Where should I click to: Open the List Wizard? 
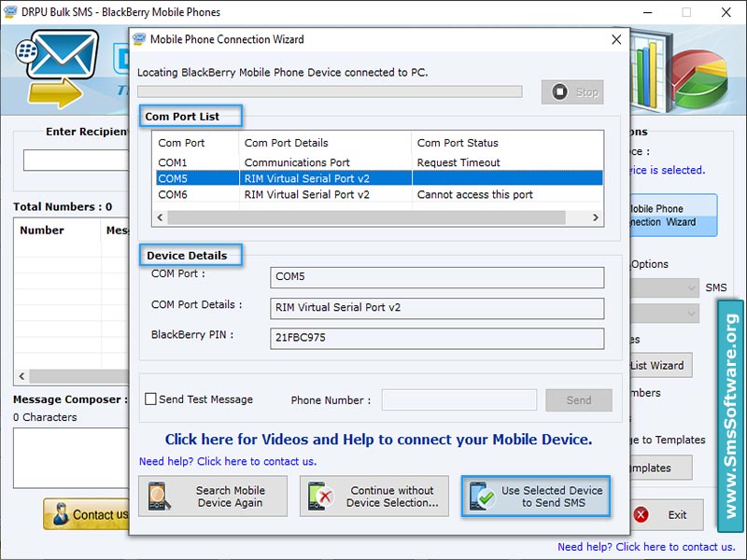[x=659, y=365]
